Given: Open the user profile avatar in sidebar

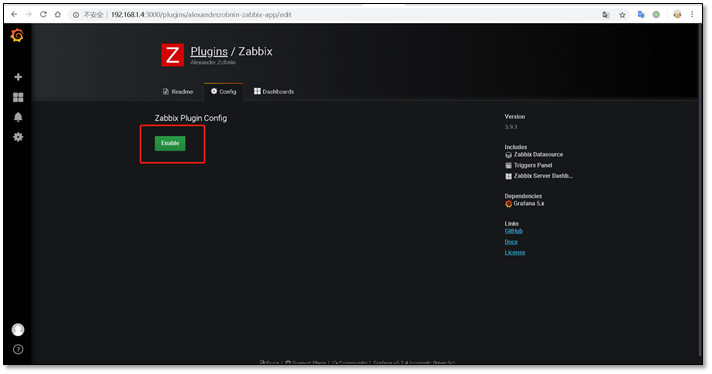Looking at the screenshot, I should (x=18, y=330).
